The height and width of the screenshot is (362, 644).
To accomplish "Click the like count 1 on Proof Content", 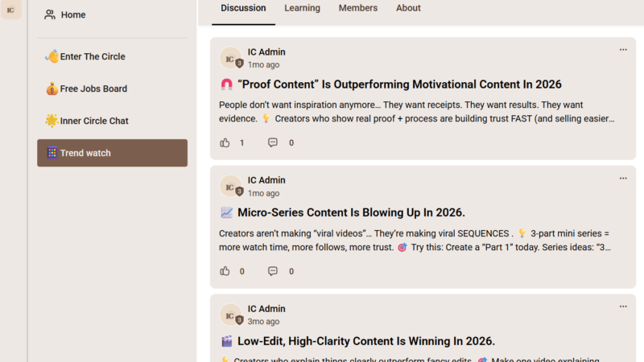I will tap(242, 143).
